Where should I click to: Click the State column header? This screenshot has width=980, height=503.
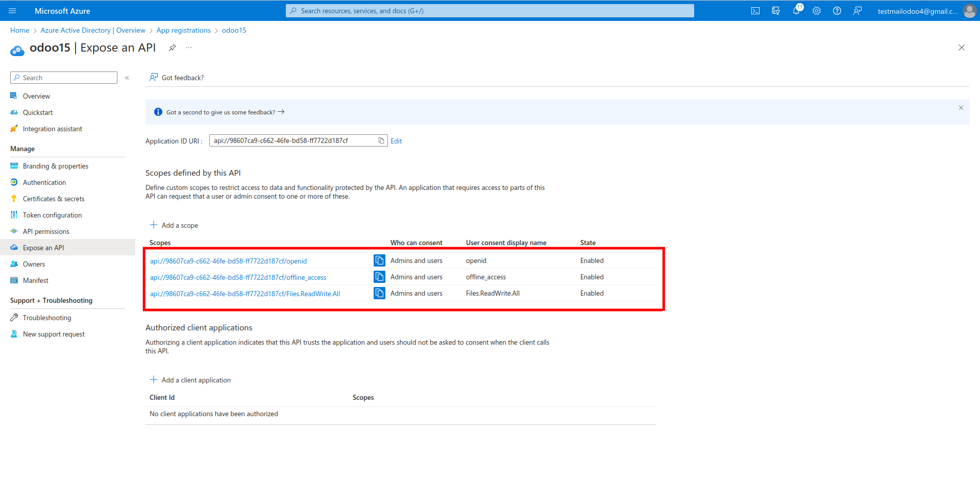pos(588,243)
